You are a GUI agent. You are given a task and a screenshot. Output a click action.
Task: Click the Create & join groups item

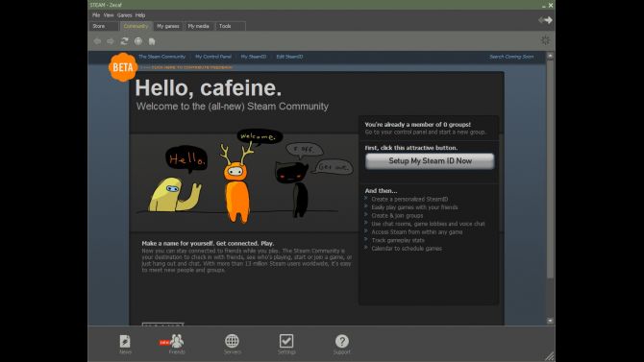click(397, 215)
